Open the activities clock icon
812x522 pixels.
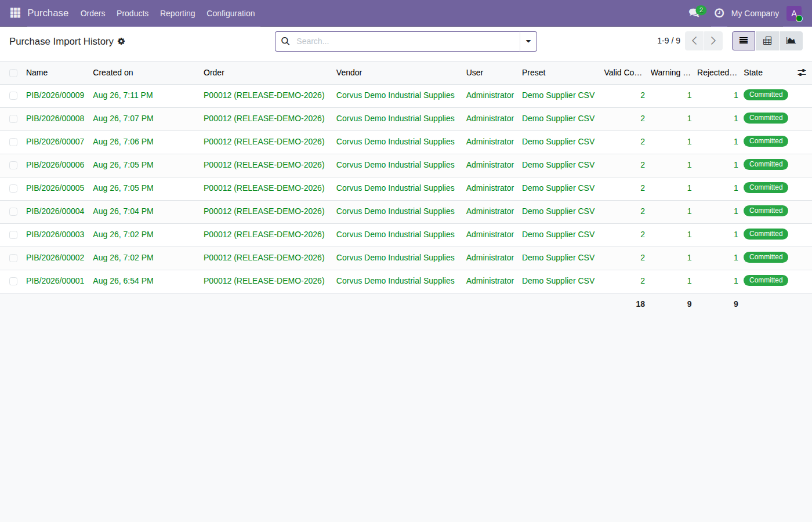(719, 13)
